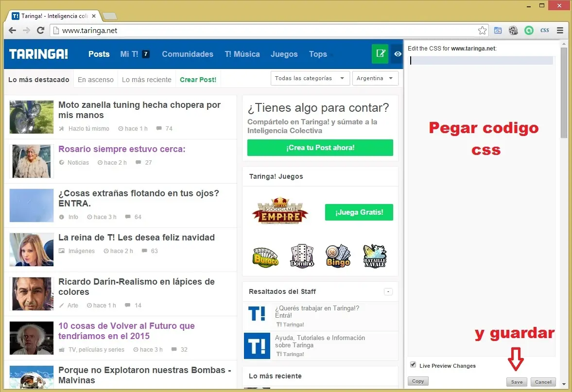Image resolution: width=572 pixels, height=392 pixels.
Task: Open post Moto zanella tuning hecha chopera
Action: (x=139, y=110)
